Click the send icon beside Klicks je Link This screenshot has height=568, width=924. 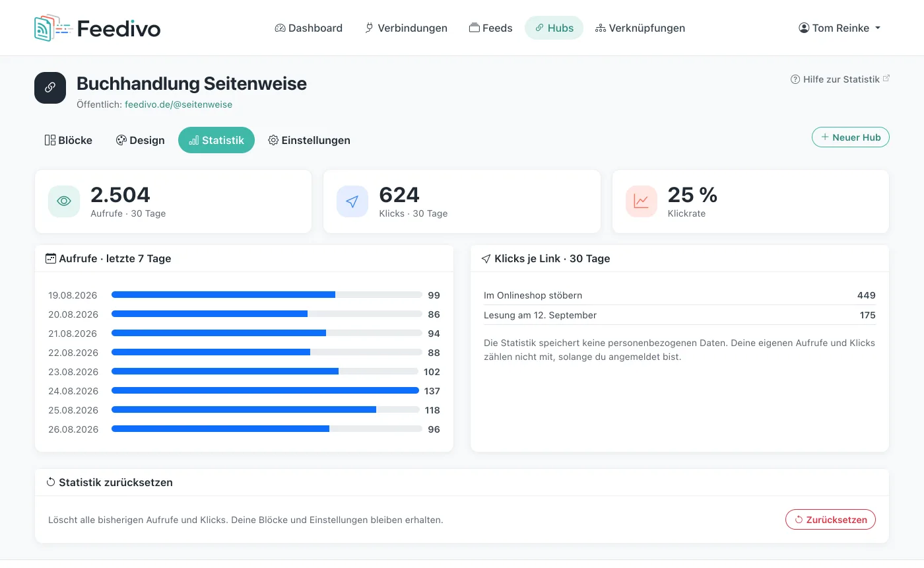[486, 258]
